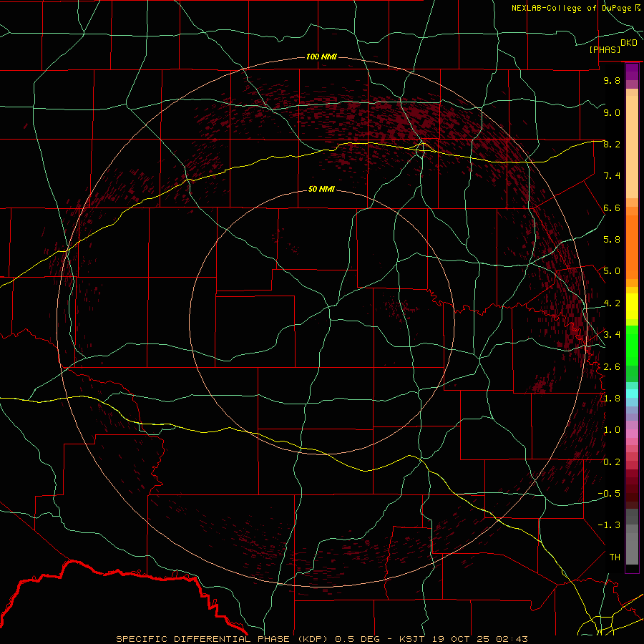The height and width of the screenshot is (644, 644).
Task: Pick the purple swatch atop the color bar
Action: point(632,72)
